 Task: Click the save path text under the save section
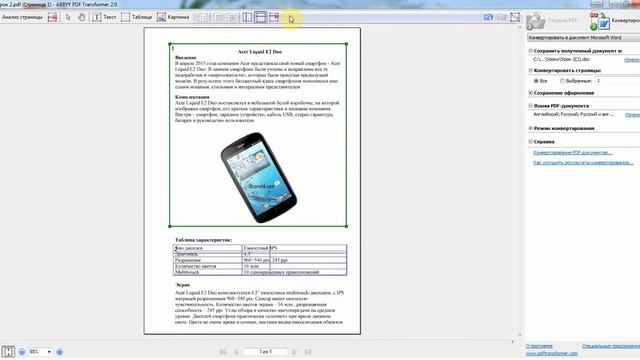point(561,60)
